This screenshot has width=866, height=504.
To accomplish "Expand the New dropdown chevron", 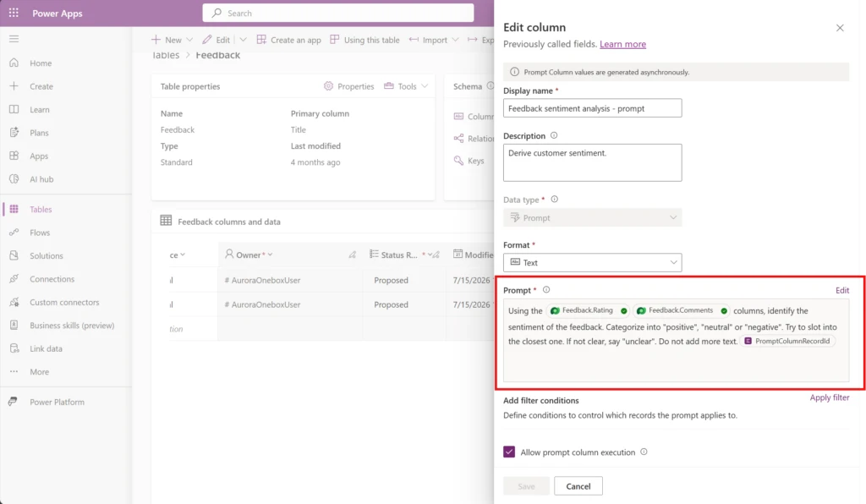I will pyautogui.click(x=189, y=40).
